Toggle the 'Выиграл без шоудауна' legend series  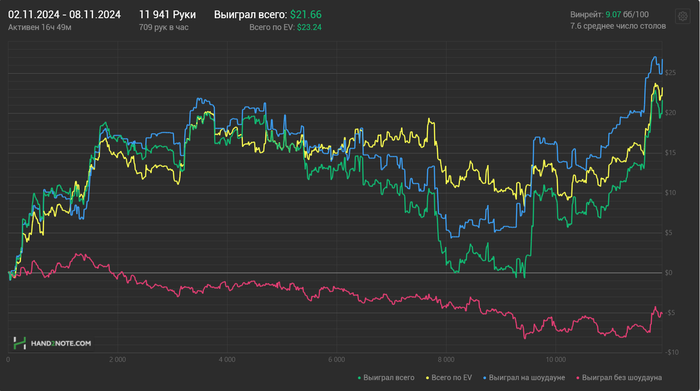[619, 378]
